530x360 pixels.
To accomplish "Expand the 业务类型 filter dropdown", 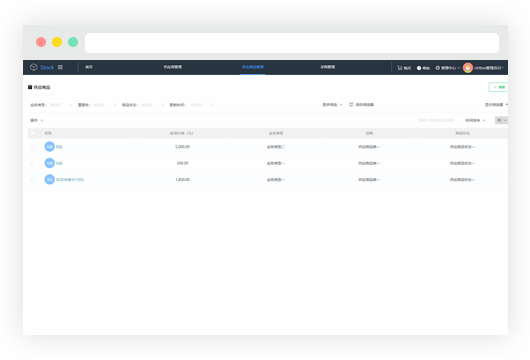I will coord(61,105).
